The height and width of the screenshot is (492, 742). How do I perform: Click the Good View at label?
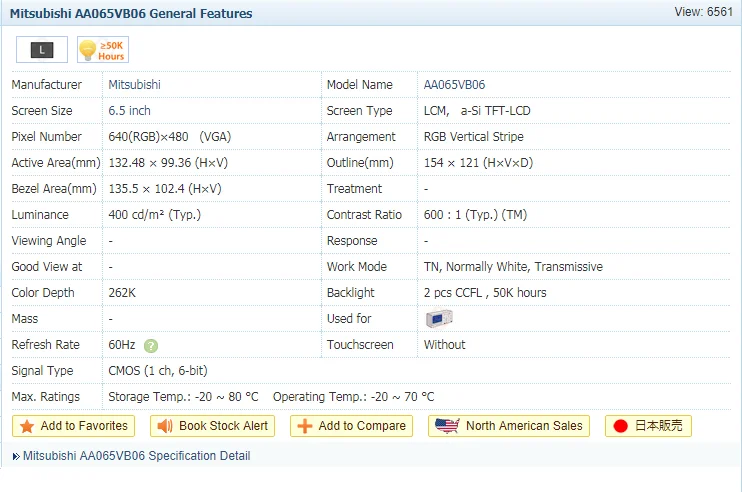[x=47, y=267]
